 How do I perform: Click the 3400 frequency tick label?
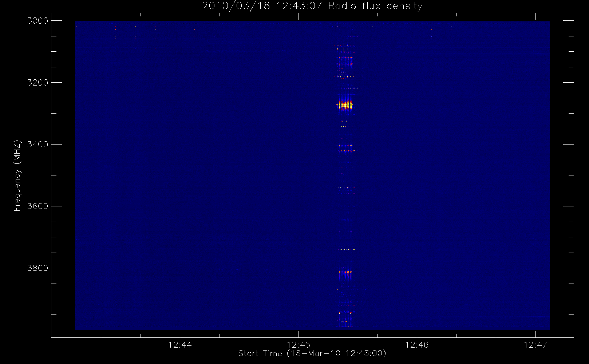tap(37, 145)
